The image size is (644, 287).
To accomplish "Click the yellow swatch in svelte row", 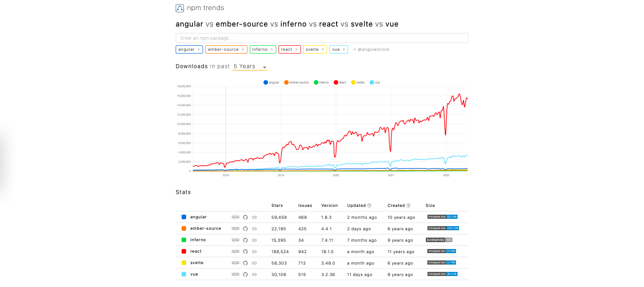I will (x=184, y=263).
